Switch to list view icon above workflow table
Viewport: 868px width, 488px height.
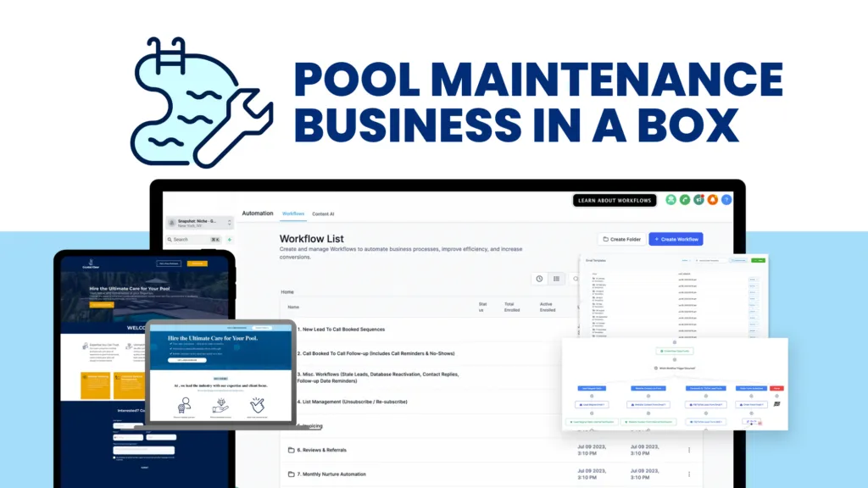(x=556, y=279)
